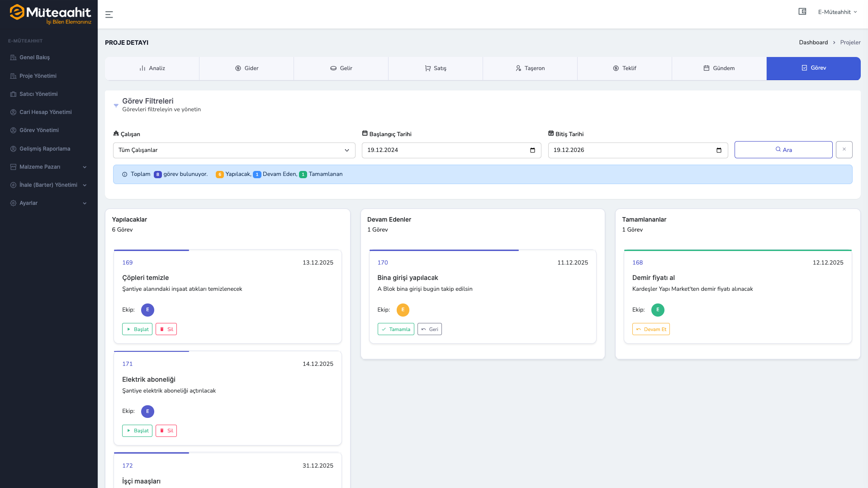Viewport: 868px width, 488px height.
Task: Toggle the hamburger sidebar menu icon
Action: tap(109, 14)
